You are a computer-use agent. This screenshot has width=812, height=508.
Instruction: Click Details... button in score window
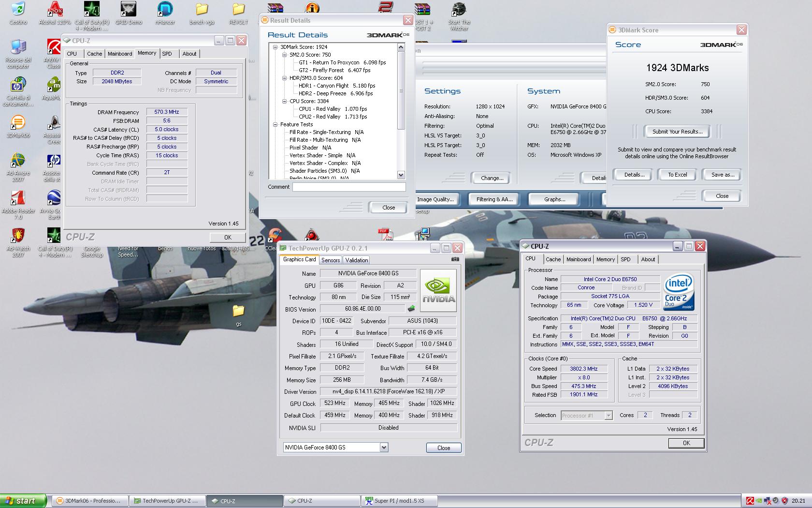click(634, 175)
